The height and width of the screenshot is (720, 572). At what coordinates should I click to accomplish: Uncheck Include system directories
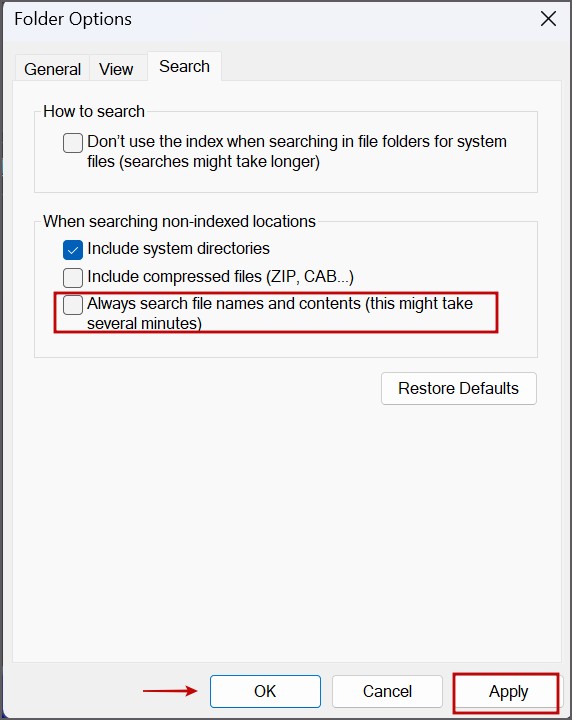coord(73,250)
